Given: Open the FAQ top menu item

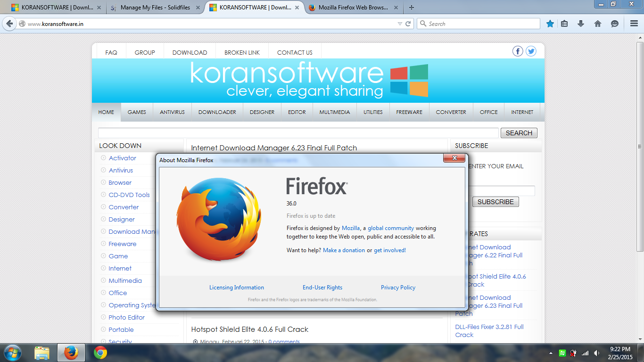Looking at the screenshot, I should (111, 52).
